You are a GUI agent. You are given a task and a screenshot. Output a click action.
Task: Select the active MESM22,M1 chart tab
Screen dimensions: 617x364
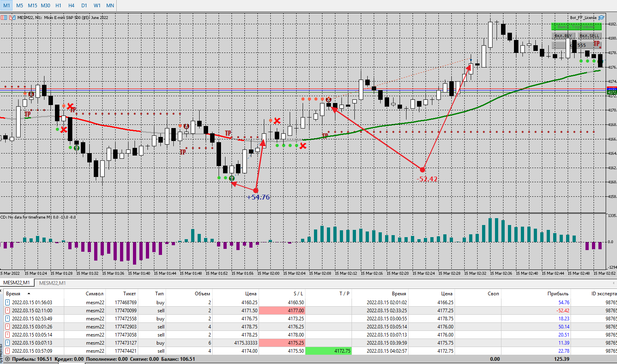click(x=17, y=283)
